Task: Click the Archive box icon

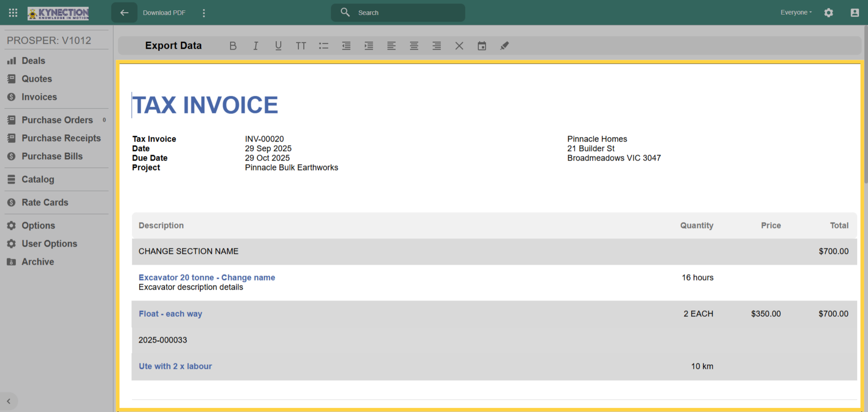Action: (12, 261)
